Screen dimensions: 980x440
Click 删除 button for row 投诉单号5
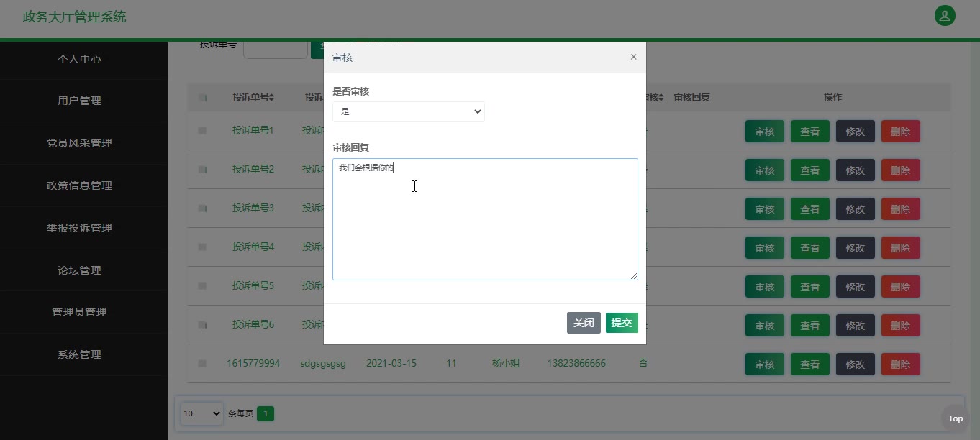pos(901,287)
